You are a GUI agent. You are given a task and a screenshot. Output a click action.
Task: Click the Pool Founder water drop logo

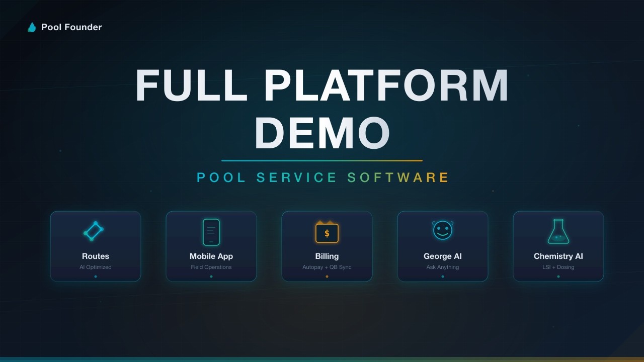[x=32, y=27]
